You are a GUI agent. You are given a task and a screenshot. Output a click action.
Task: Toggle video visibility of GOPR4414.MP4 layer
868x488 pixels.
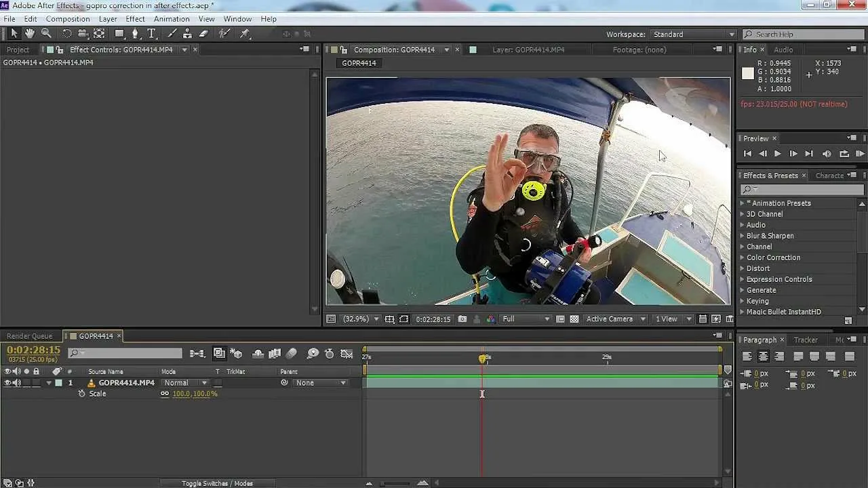pyautogui.click(x=7, y=383)
